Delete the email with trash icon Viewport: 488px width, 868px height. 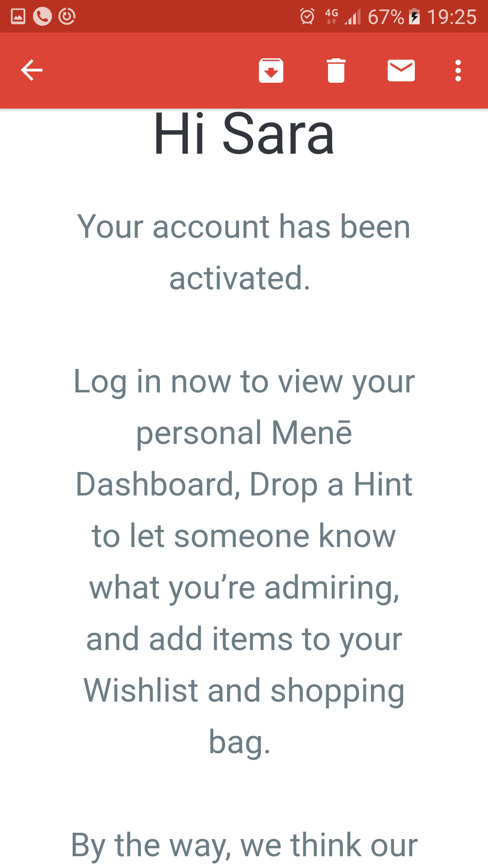click(336, 71)
